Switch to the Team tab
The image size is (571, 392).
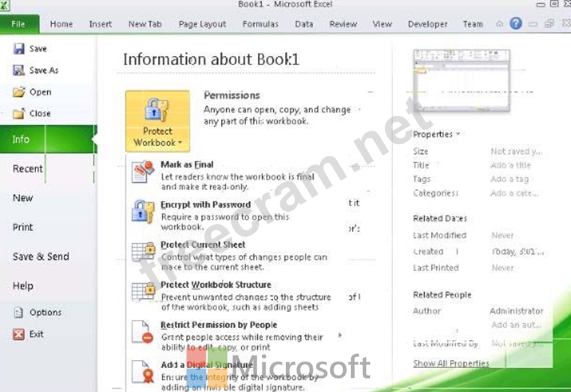click(x=472, y=24)
